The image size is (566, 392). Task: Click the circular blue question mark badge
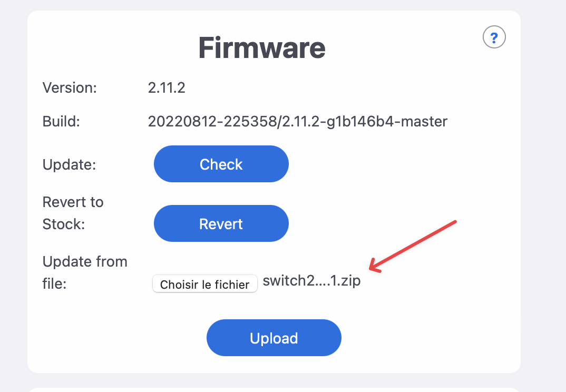tap(494, 37)
